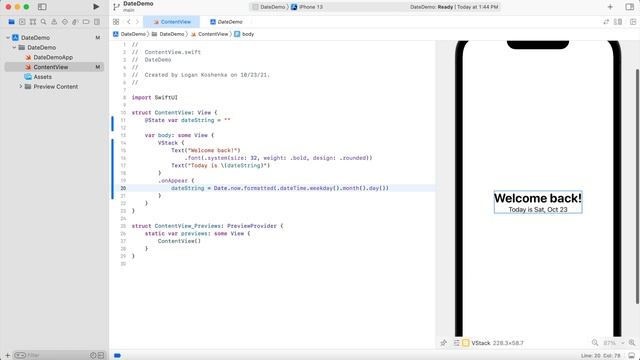
Task: Switch to the ContentView editor tab
Action: [x=171, y=22]
